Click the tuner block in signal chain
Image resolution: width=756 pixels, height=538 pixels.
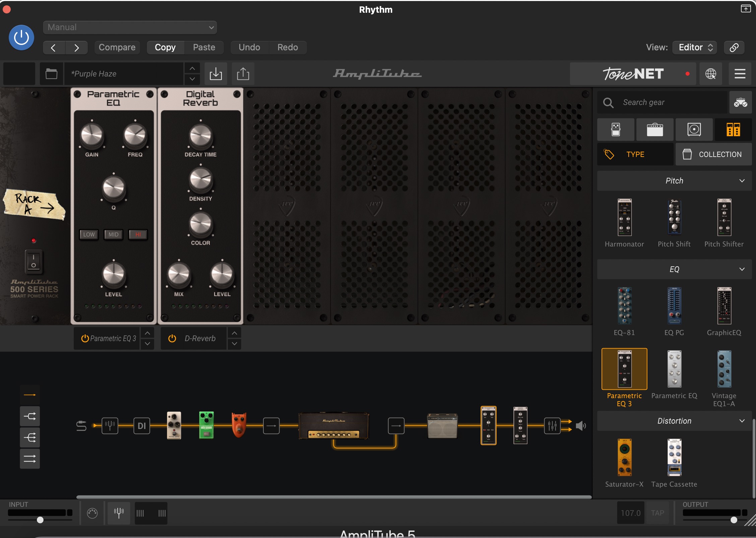pyautogui.click(x=110, y=426)
